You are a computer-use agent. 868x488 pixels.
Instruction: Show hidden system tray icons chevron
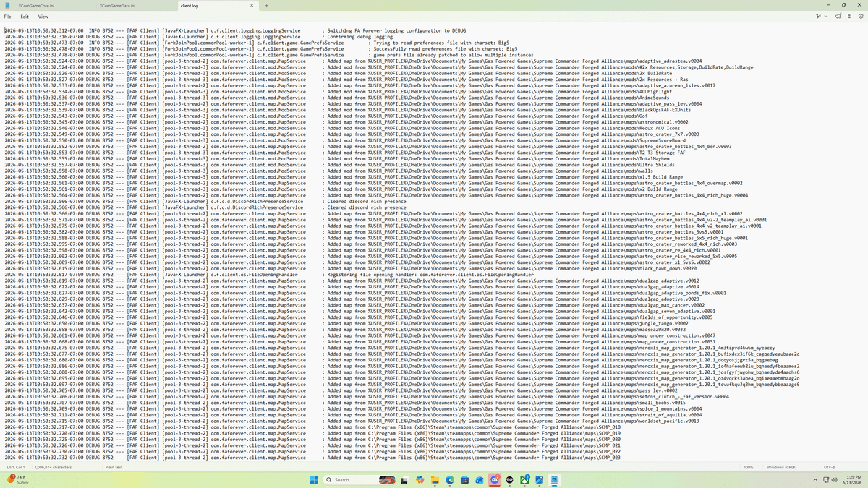(x=815, y=479)
